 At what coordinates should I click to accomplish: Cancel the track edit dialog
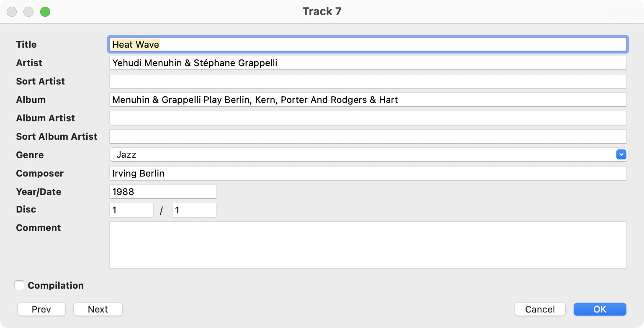click(x=540, y=309)
